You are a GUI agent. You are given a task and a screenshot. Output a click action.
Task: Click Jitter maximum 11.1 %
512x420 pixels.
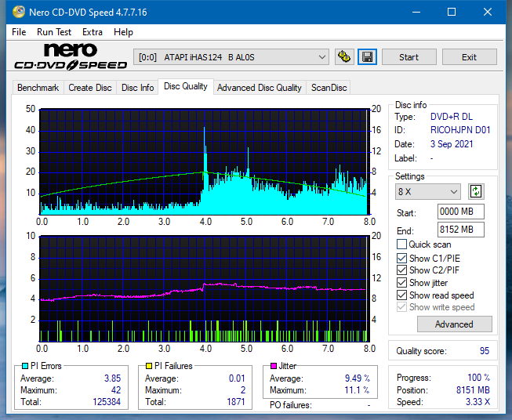(x=358, y=390)
